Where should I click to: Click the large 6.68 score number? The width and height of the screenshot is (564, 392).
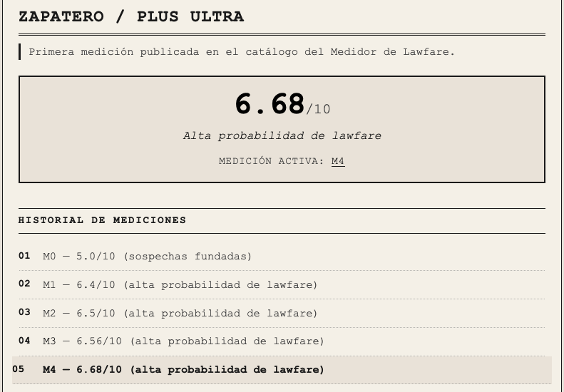coord(270,103)
